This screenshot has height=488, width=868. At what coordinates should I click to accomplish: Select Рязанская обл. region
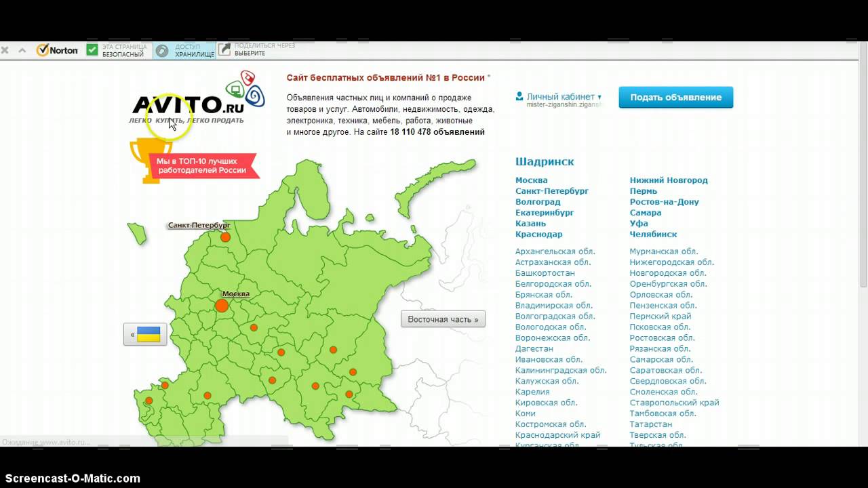[x=660, y=349]
